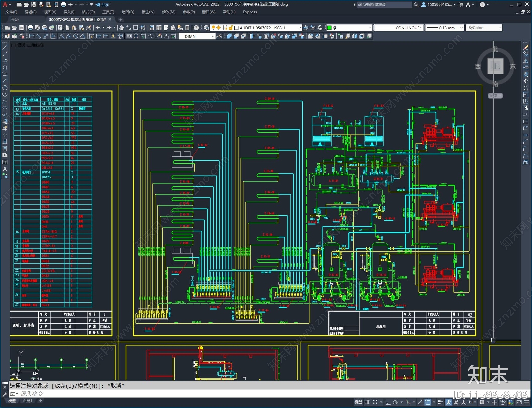Toggle Lineweight display in status bar
532x408 pixels.
441,402
